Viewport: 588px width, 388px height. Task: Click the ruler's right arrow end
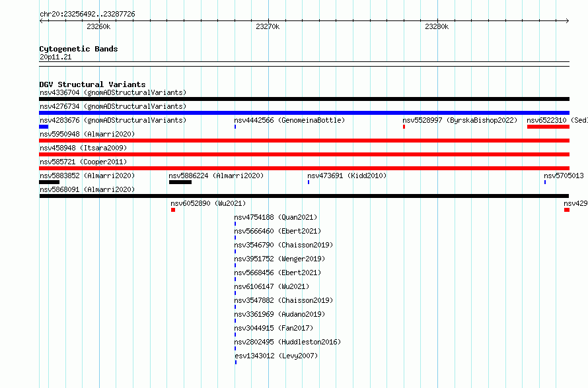click(x=568, y=20)
